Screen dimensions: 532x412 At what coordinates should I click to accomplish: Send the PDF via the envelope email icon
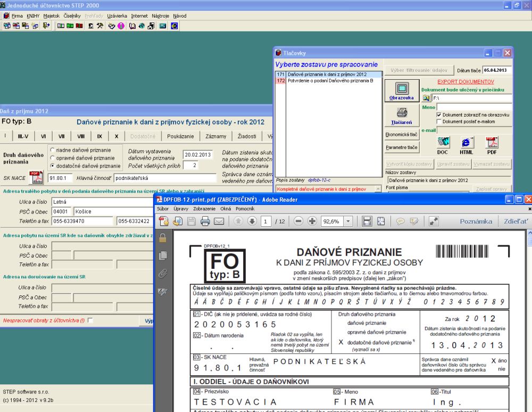(219, 221)
